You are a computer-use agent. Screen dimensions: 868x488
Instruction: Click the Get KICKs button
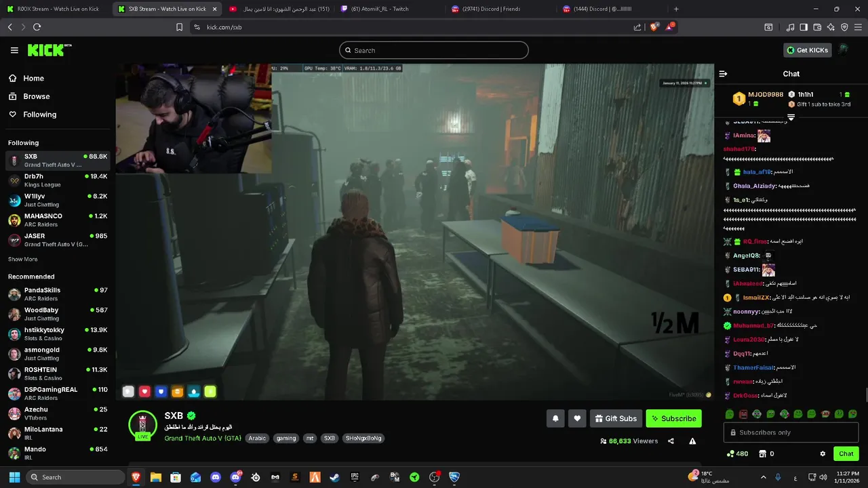pyautogui.click(x=807, y=50)
